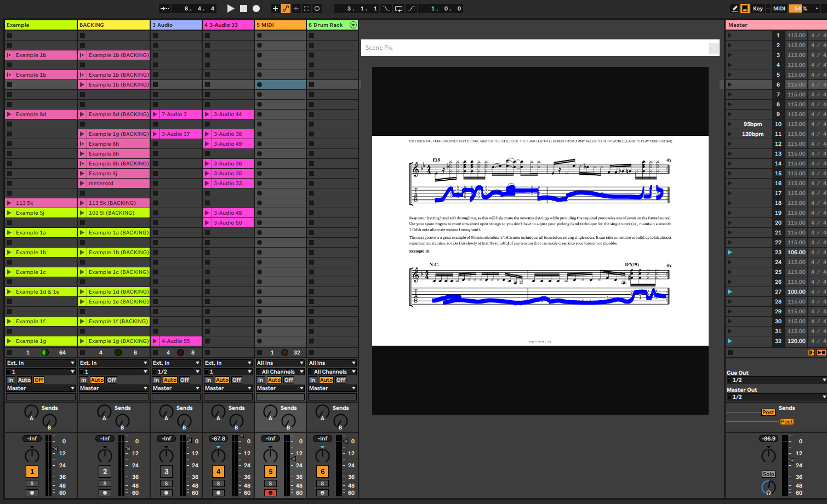
Task: Solo track 1 with its S button
Action: click(x=32, y=483)
